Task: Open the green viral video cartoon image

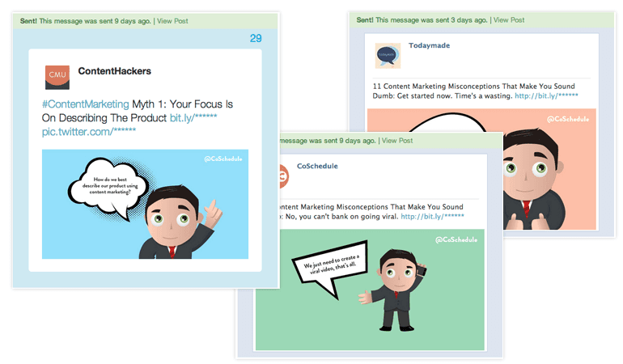Action: (x=370, y=290)
